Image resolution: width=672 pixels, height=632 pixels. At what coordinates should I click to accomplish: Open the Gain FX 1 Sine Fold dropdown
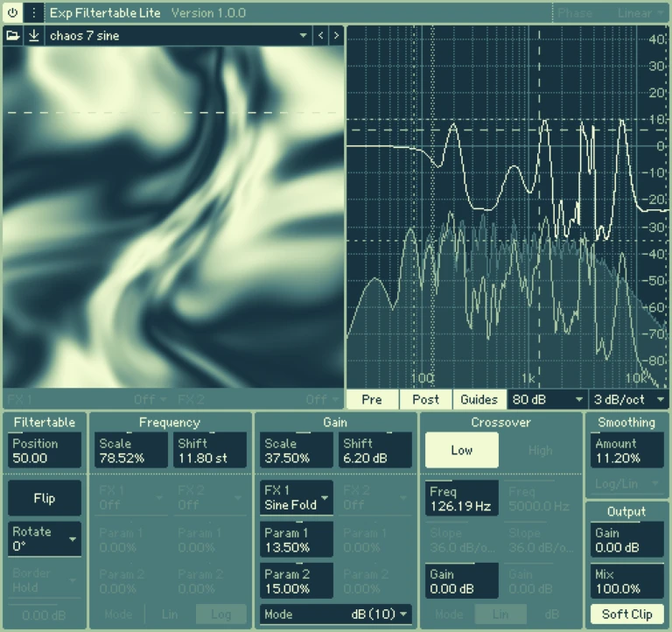(x=297, y=497)
